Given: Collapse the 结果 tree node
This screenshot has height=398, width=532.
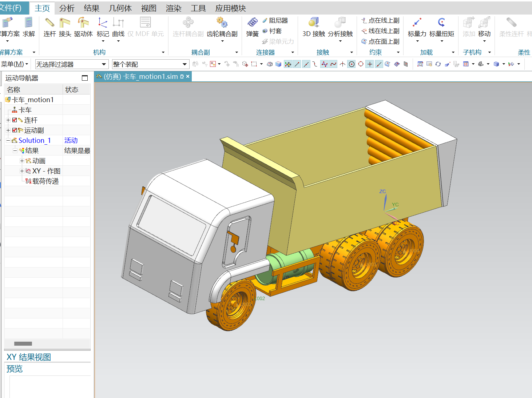Looking at the screenshot, I should (x=15, y=150).
